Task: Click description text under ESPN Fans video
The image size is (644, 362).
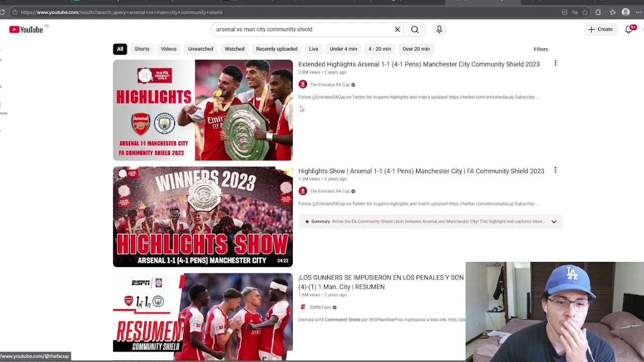Action: click(382, 320)
